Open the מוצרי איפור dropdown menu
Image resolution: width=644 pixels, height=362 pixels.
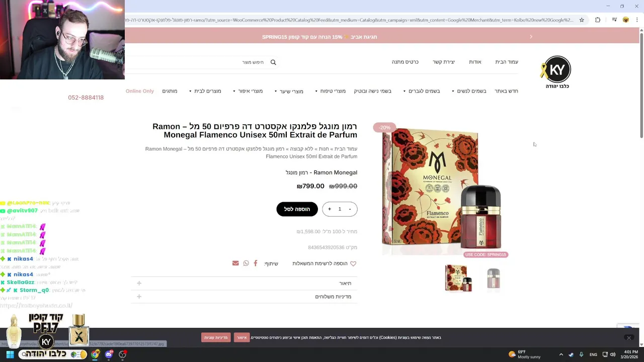[x=248, y=91]
